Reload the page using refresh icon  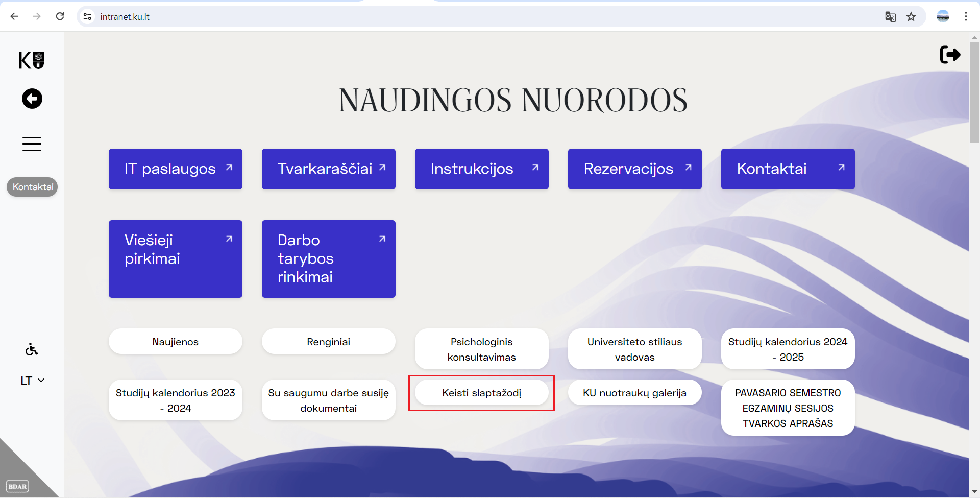coord(60,16)
